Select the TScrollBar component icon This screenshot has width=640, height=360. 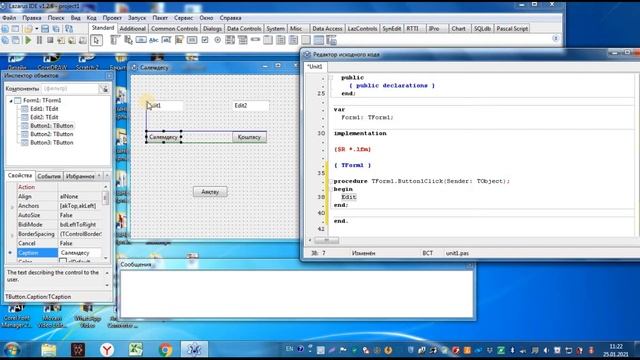click(256, 40)
